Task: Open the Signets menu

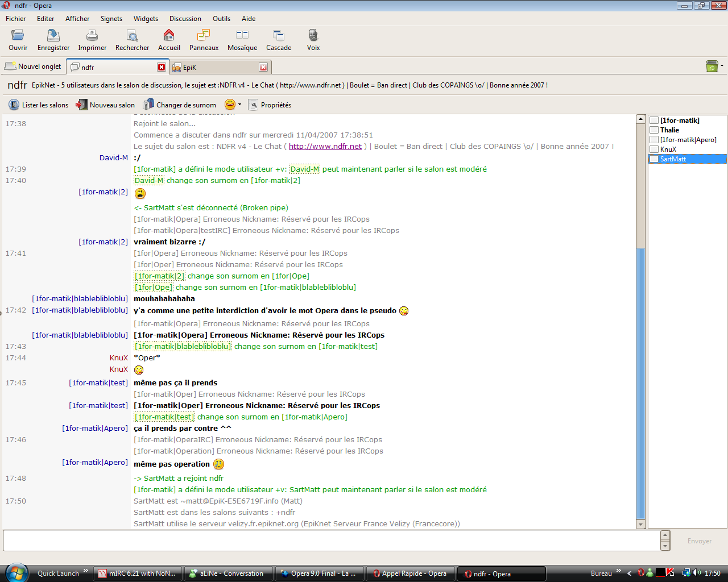Action: point(111,19)
